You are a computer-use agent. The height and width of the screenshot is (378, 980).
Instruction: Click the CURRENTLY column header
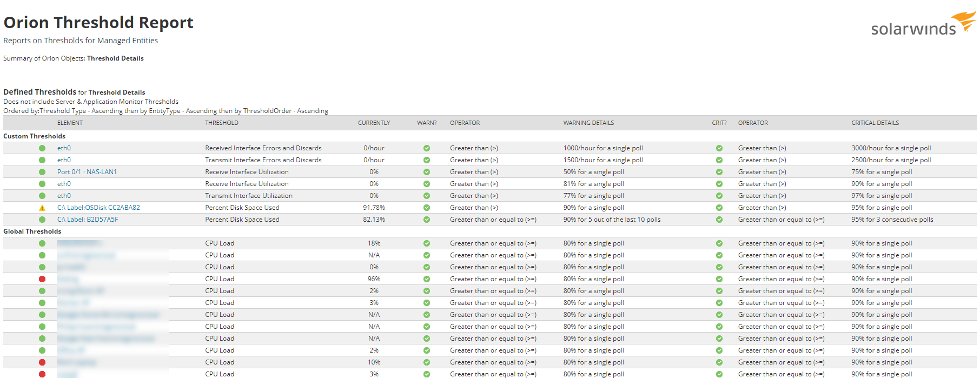(374, 123)
